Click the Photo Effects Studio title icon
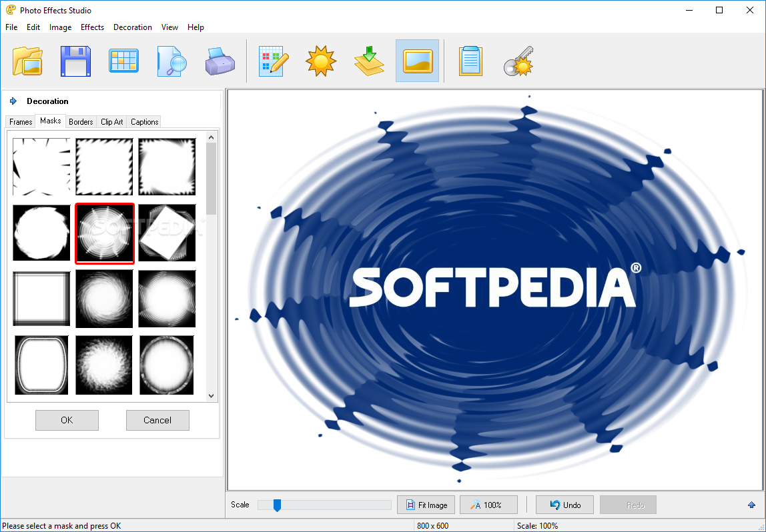 10,10
